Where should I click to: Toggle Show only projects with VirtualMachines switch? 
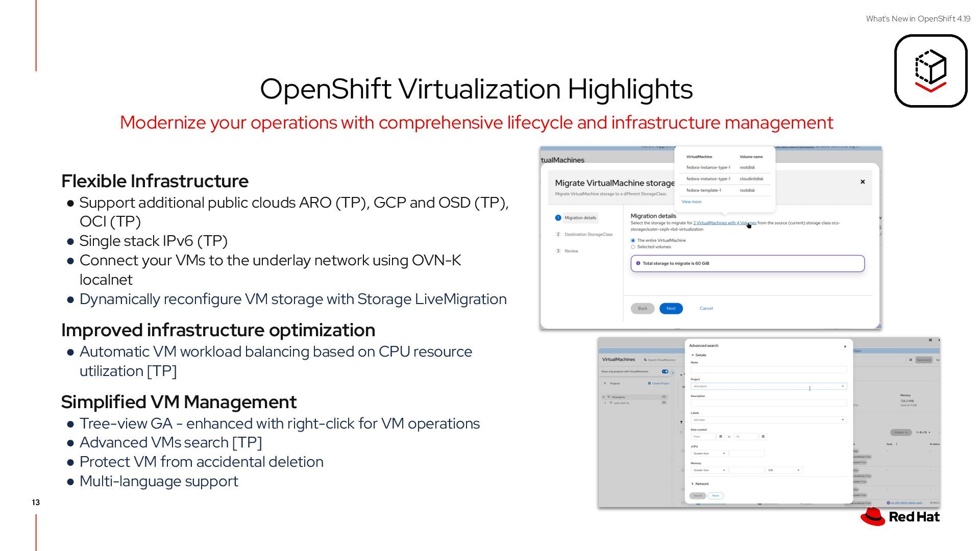click(665, 371)
